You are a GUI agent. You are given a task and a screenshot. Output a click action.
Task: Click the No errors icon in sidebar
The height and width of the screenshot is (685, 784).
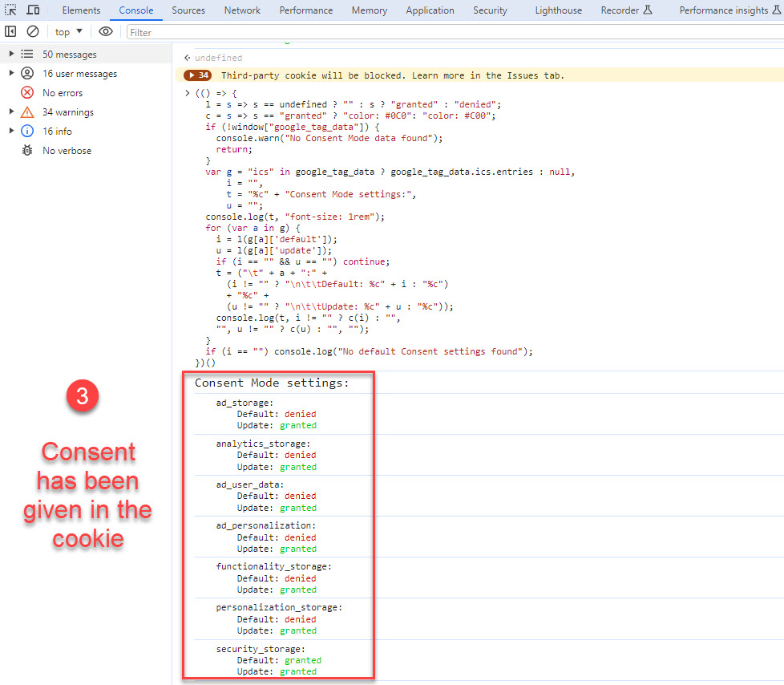click(x=26, y=92)
